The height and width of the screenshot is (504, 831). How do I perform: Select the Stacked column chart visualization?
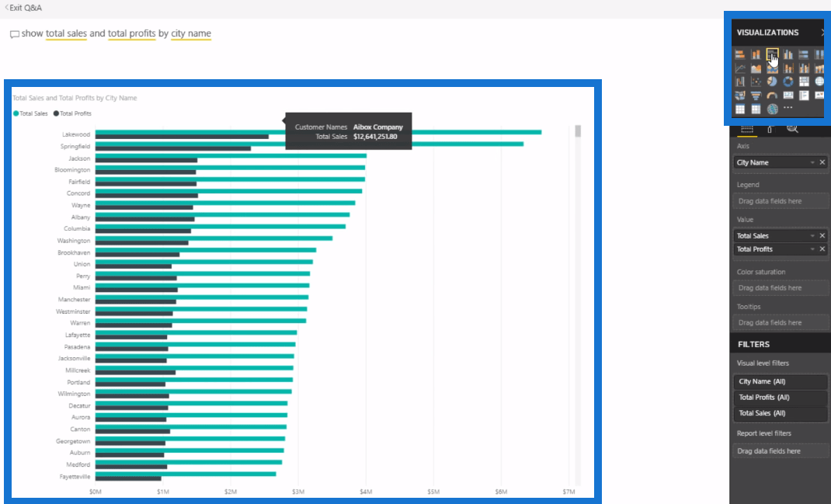(756, 54)
